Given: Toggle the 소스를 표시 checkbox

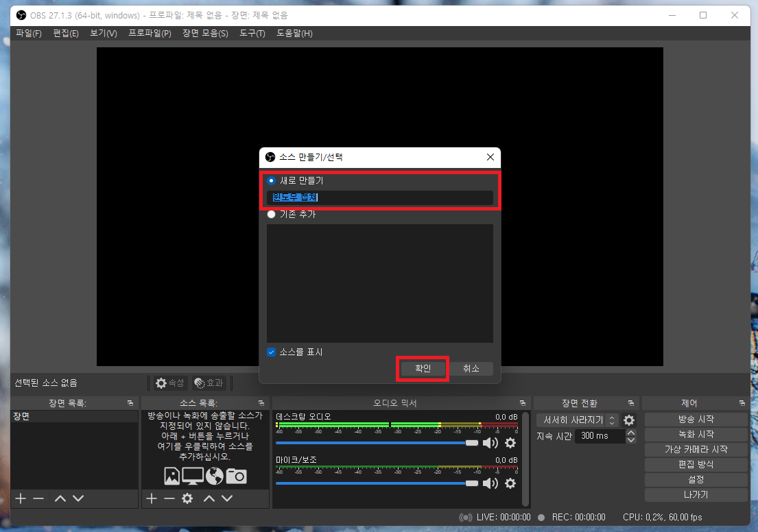Looking at the screenshot, I should pyautogui.click(x=271, y=352).
